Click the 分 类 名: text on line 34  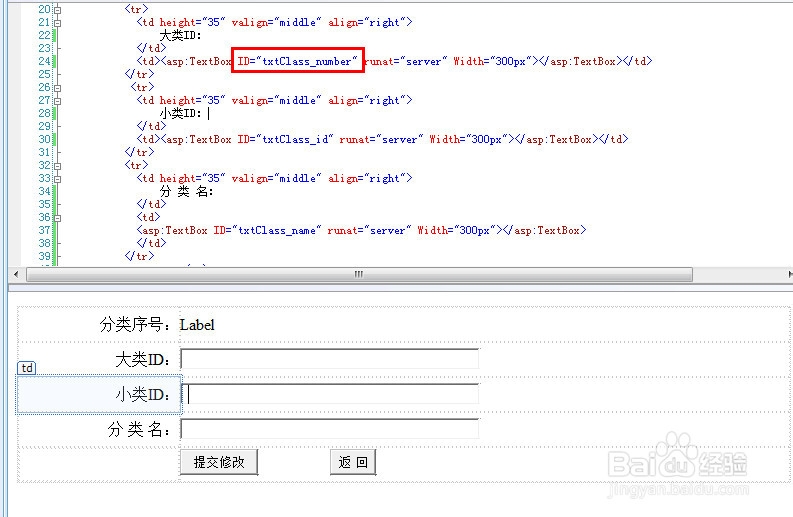click(187, 191)
